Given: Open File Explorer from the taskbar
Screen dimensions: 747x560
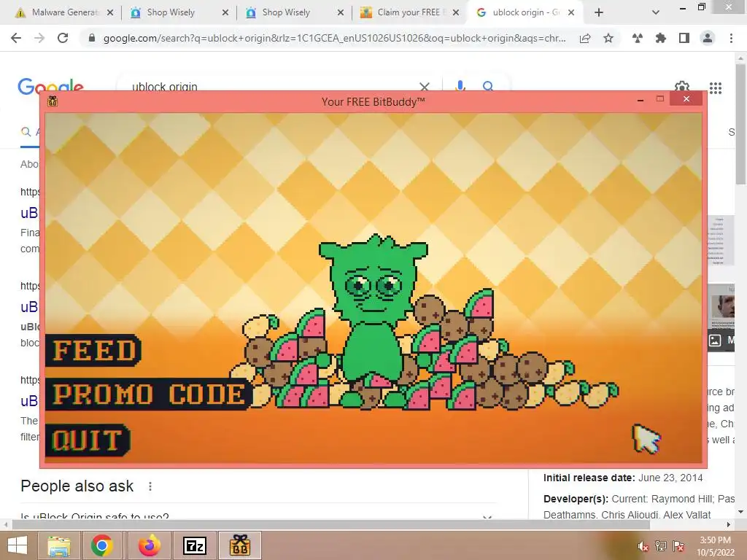Looking at the screenshot, I should tap(59, 545).
